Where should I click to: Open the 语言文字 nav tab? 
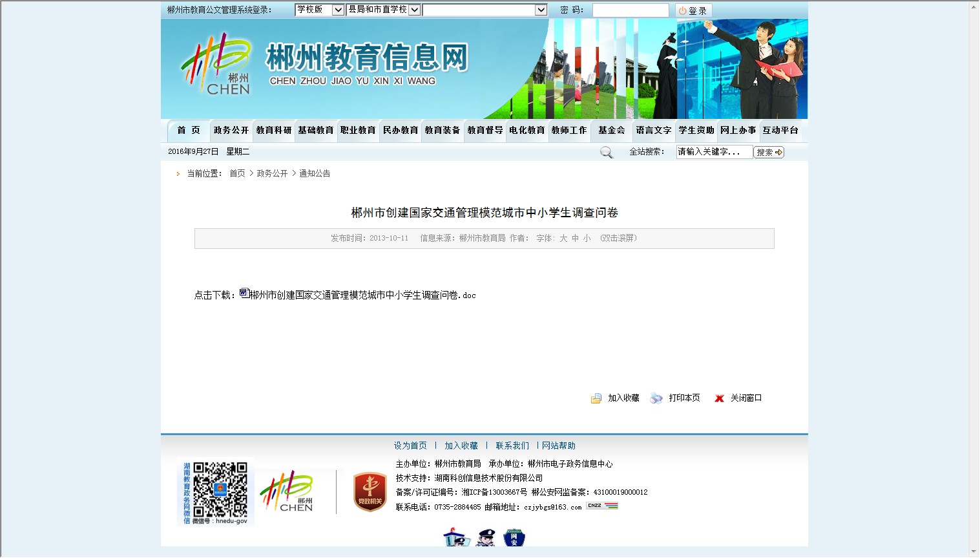pos(654,131)
